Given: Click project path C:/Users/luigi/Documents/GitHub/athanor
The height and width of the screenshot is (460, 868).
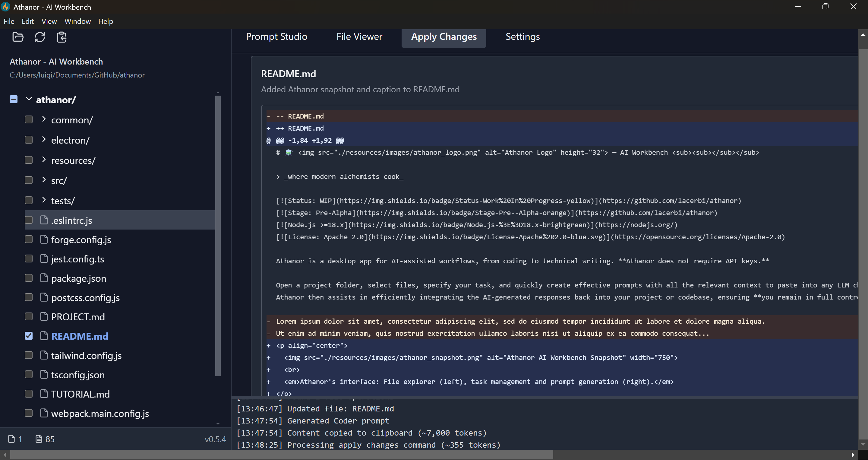Looking at the screenshot, I should coord(77,75).
